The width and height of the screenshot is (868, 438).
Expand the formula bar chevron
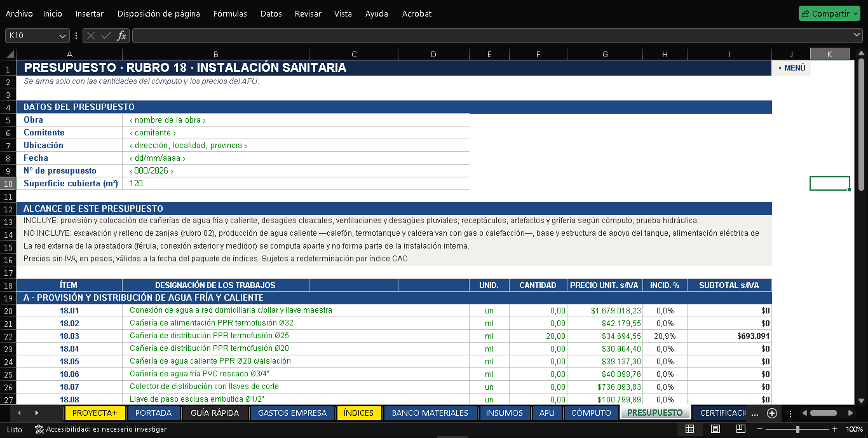point(857,35)
